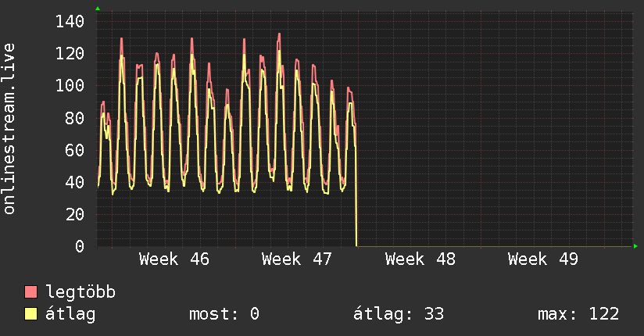Select the legtöbb legend label
Viewport: 644px width, 336px height.
click(x=80, y=293)
